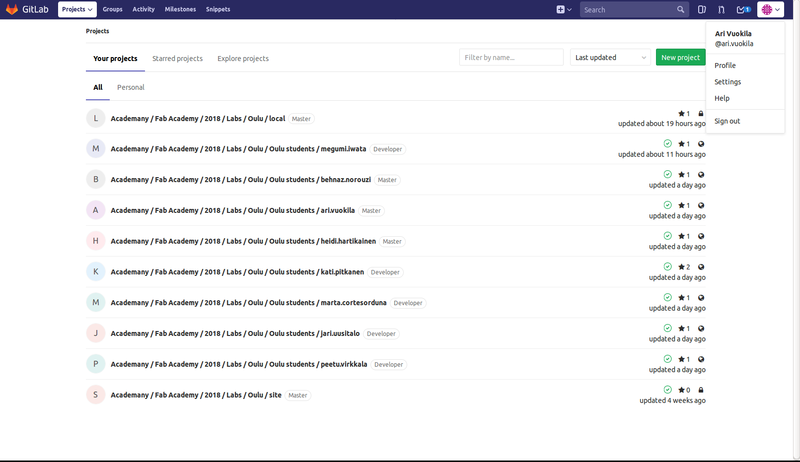
Task: Open the Oulu / local project link
Action: [x=198, y=118]
